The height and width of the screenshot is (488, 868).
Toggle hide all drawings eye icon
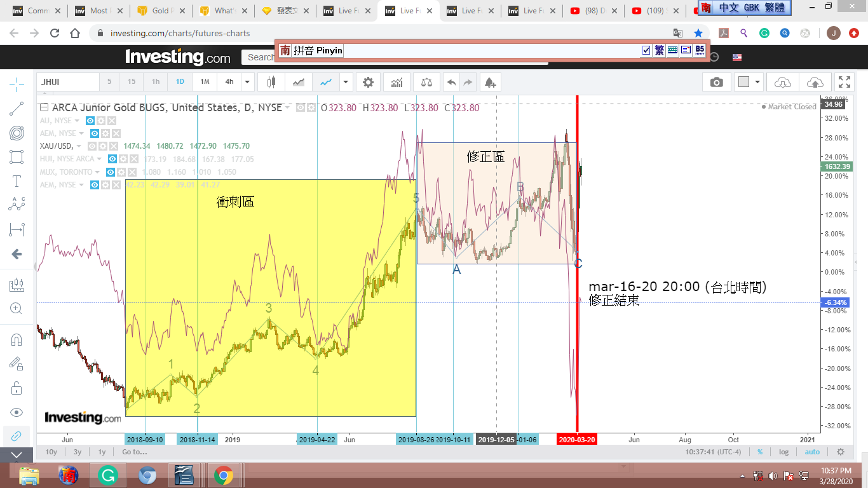[x=17, y=412]
